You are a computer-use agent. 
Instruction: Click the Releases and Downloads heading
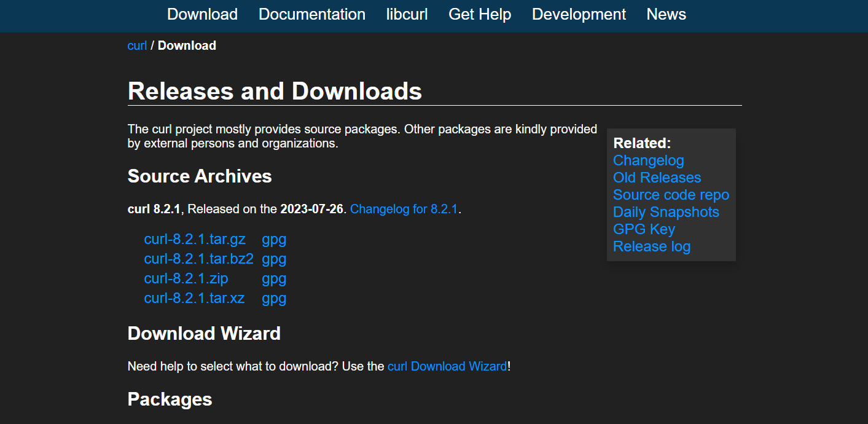click(275, 91)
